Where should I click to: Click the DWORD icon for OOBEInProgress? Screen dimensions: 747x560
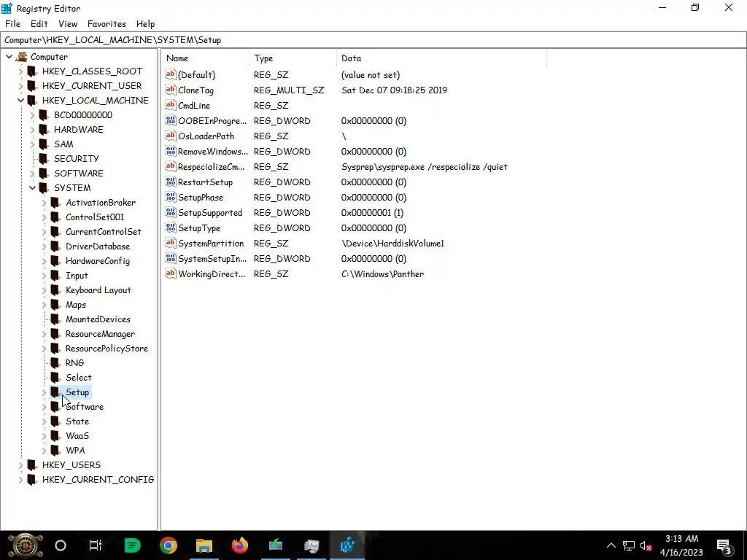click(x=171, y=120)
